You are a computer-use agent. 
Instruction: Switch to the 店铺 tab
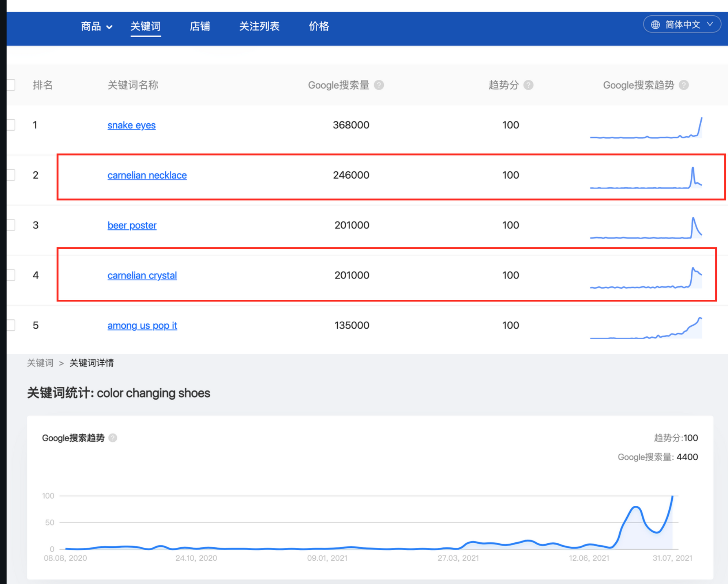pos(200,26)
